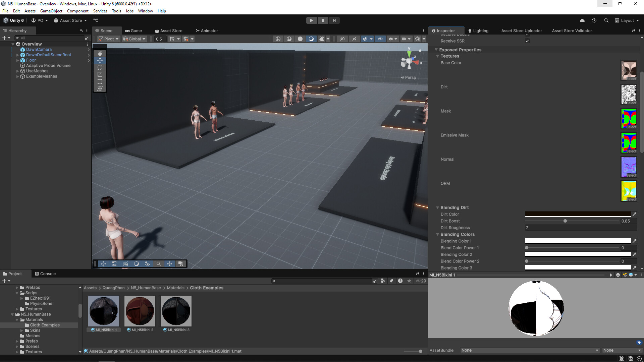
Task: Click Select on the Normal texture
Action: [631, 175]
